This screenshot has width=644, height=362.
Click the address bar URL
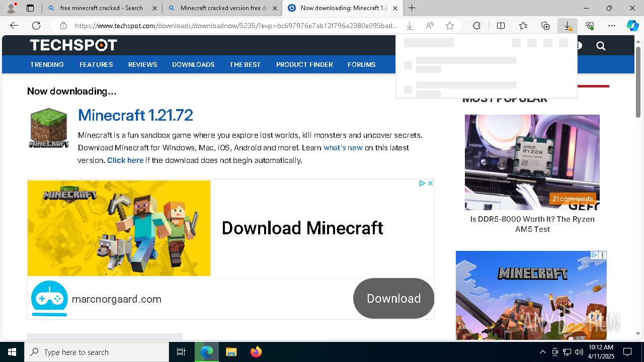click(235, 26)
